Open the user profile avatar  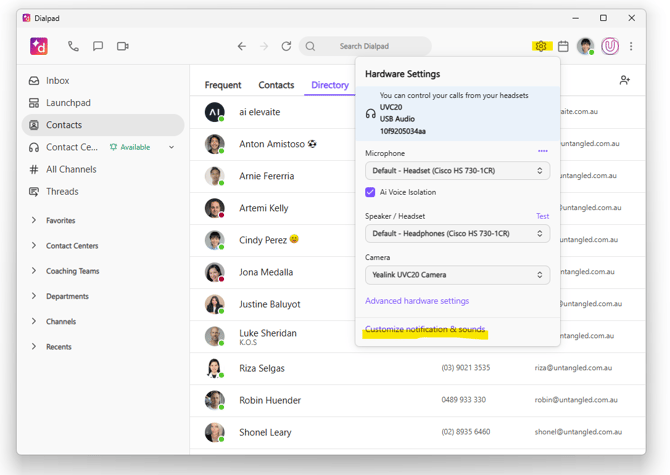coord(585,46)
